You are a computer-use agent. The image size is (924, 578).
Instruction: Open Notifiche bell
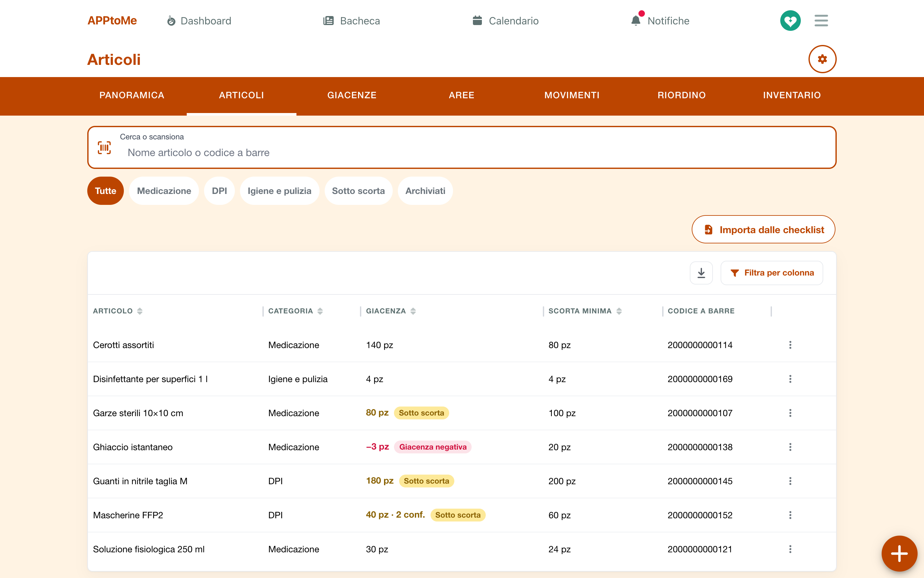pyautogui.click(x=660, y=21)
